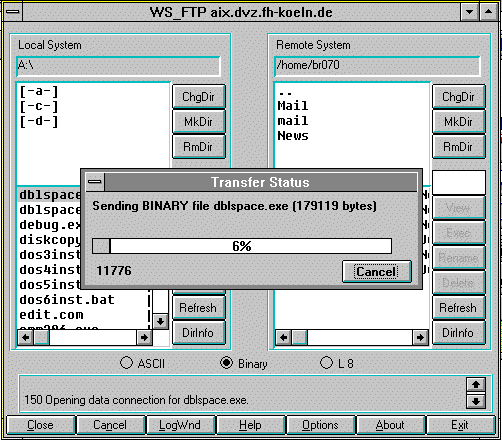Select local file dos6inst.bat

point(67,300)
